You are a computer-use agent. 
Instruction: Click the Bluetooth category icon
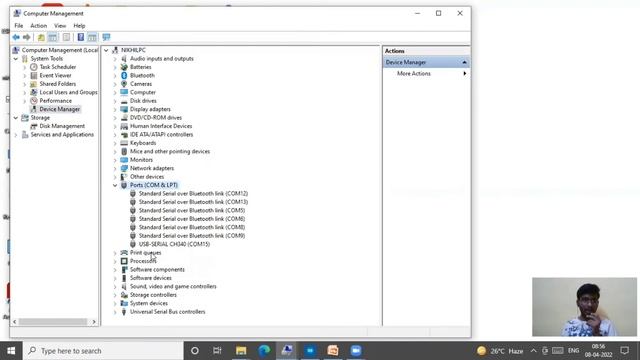[124, 76]
